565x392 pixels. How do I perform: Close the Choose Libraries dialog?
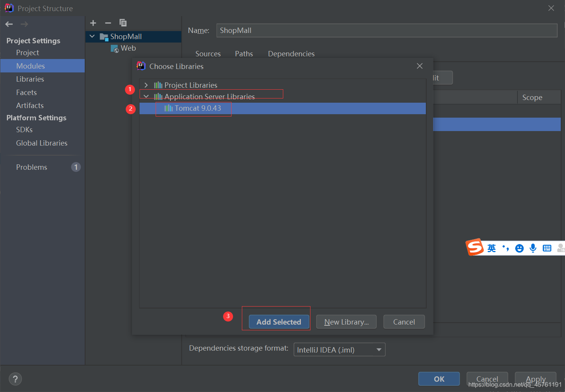click(420, 66)
